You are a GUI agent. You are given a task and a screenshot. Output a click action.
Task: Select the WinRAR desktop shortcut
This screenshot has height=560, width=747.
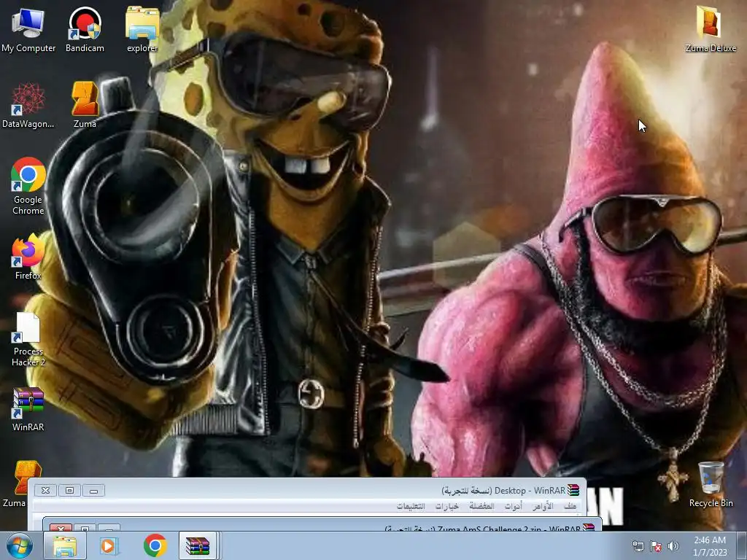pyautogui.click(x=28, y=409)
